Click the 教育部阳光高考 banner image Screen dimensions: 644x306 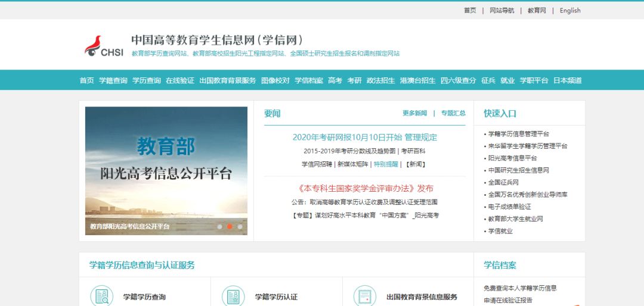[166, 171]
